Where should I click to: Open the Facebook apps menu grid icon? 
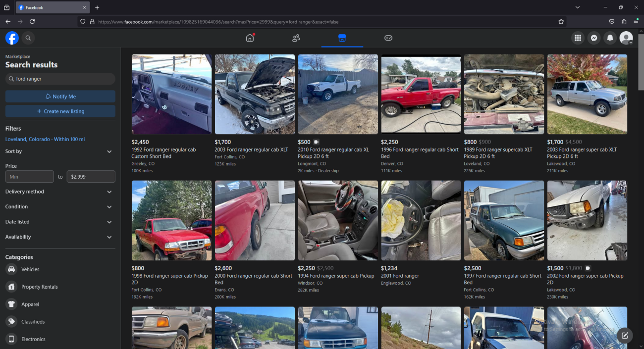point(578,38)
